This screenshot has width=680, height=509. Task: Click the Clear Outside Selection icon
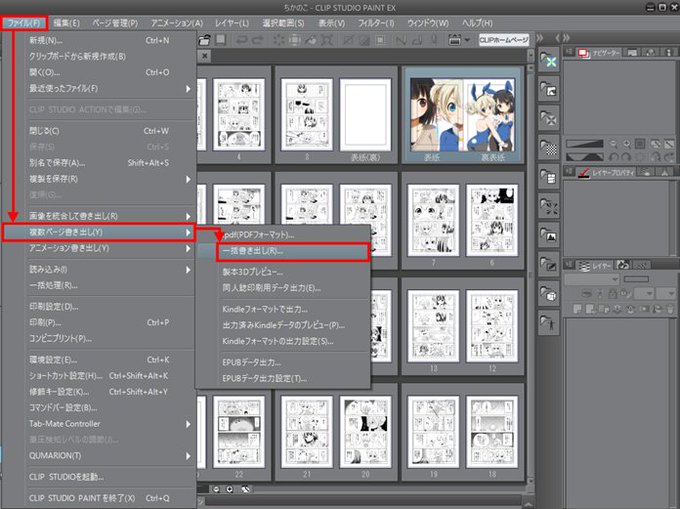pos(294,40)
